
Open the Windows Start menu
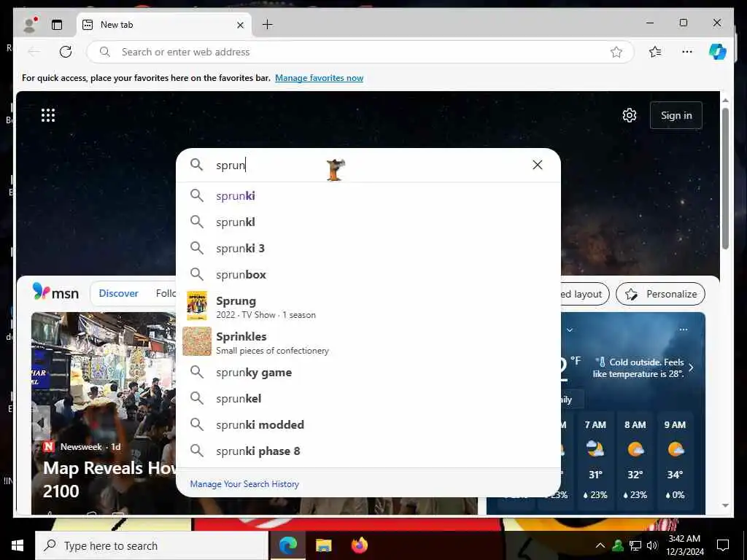click(x=18, y=545)
